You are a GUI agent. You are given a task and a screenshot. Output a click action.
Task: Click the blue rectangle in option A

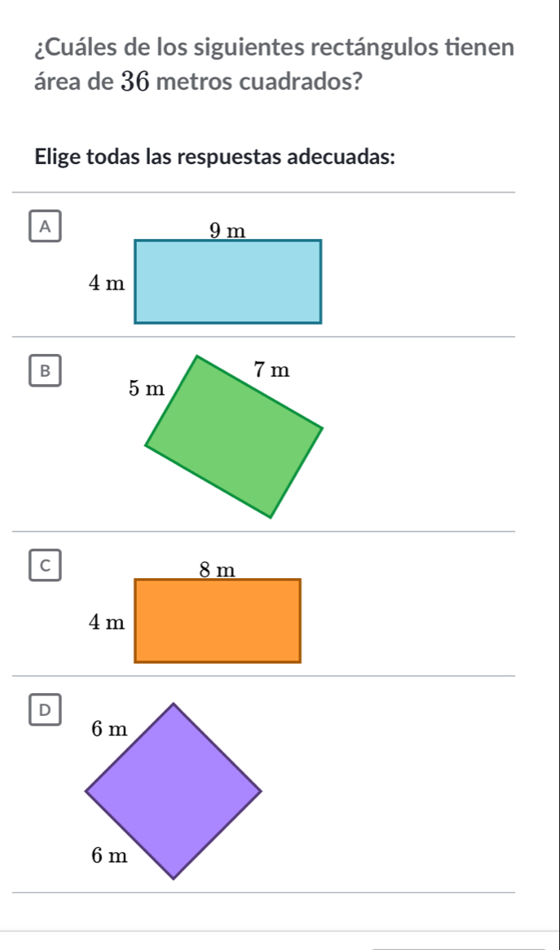(x=227, y=281)
